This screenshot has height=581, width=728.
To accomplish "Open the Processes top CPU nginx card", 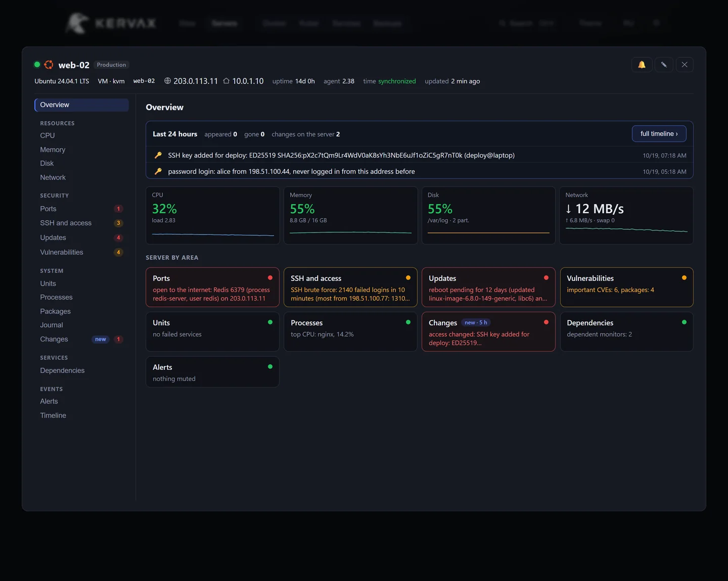I will pyautogui.click(x=351, y=331).
